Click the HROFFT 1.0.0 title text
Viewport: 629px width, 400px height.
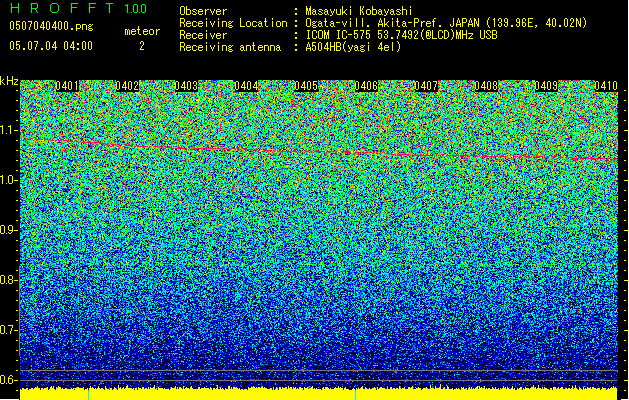click(78, 8)
